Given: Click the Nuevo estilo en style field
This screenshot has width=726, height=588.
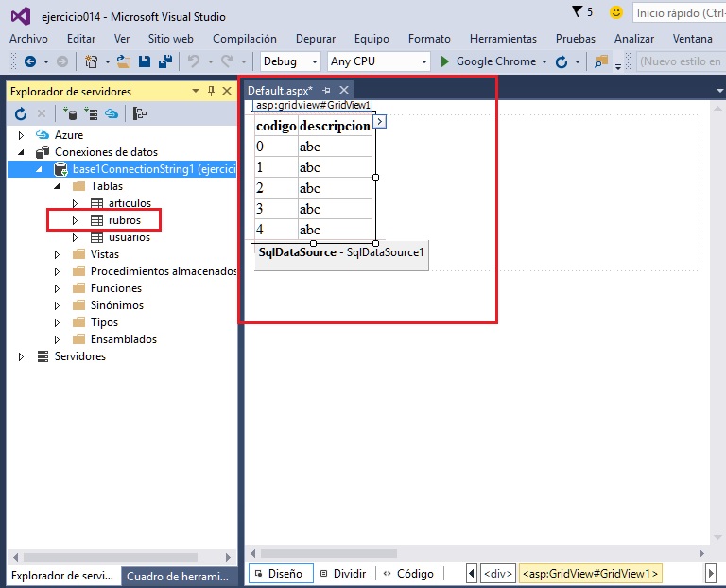Looking at the screenshot, I should click(681, 61).
